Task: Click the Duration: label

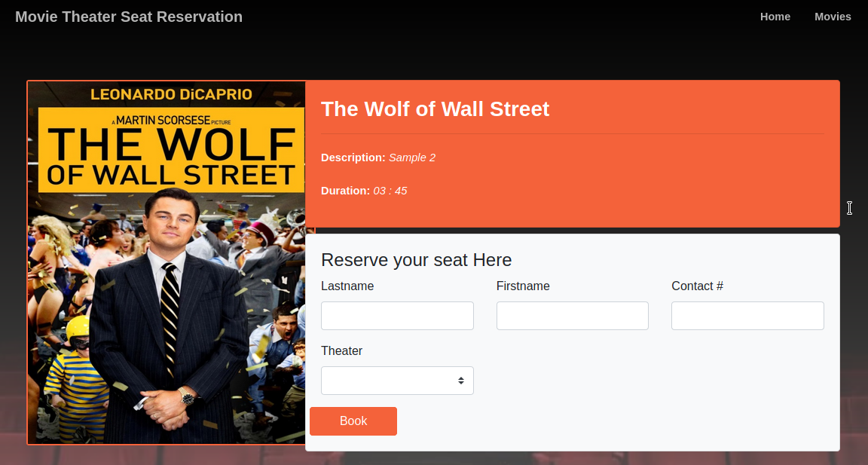Action: 345,191
